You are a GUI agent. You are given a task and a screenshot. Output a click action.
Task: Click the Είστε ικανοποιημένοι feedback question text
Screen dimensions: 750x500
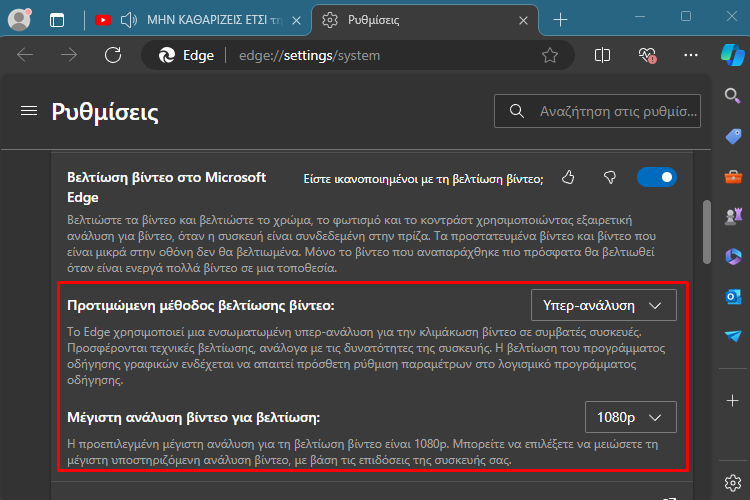(423, 179)
